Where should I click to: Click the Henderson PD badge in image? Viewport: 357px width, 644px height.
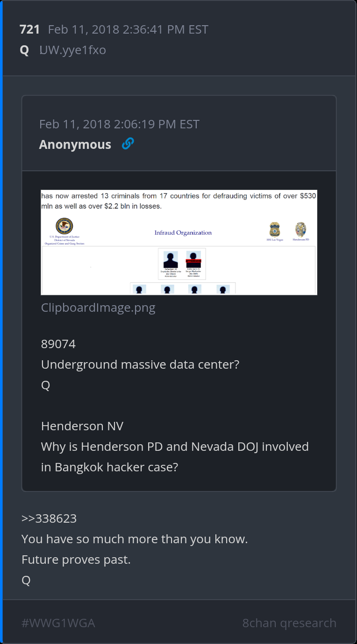click(300, 229)
